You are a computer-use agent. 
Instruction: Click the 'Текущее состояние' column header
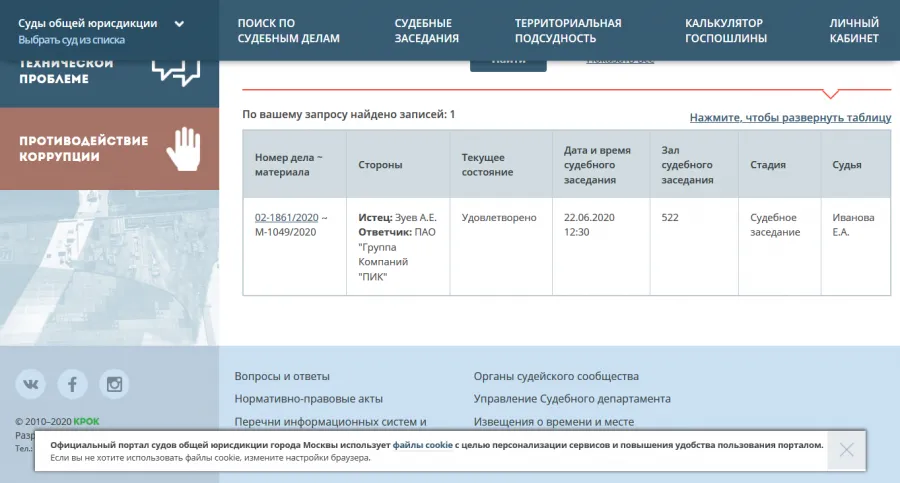pos(501,165)
